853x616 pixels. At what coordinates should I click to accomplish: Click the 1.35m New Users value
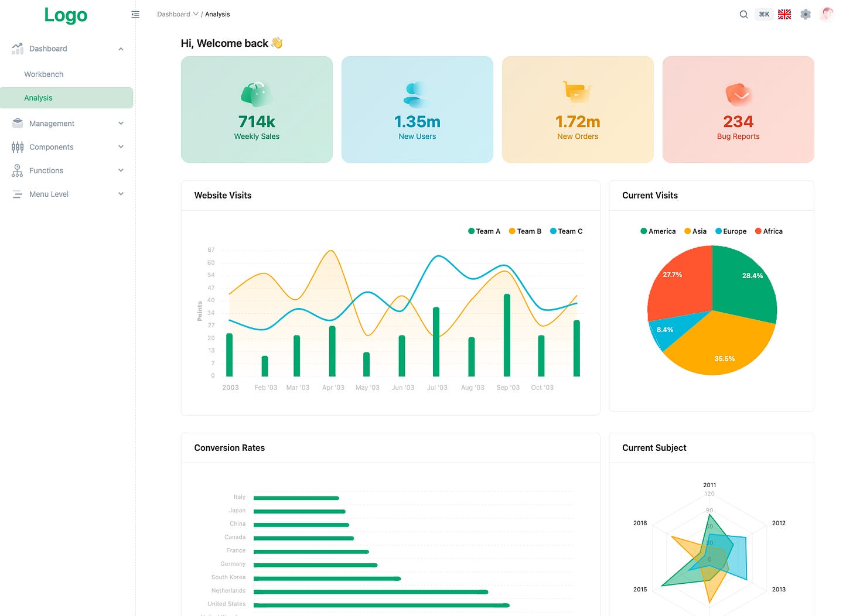[417, 121]
